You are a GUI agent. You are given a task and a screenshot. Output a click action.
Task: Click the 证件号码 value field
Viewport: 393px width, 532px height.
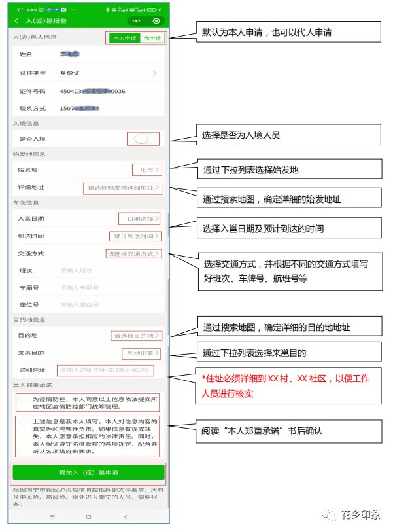[x=92, y=91]
